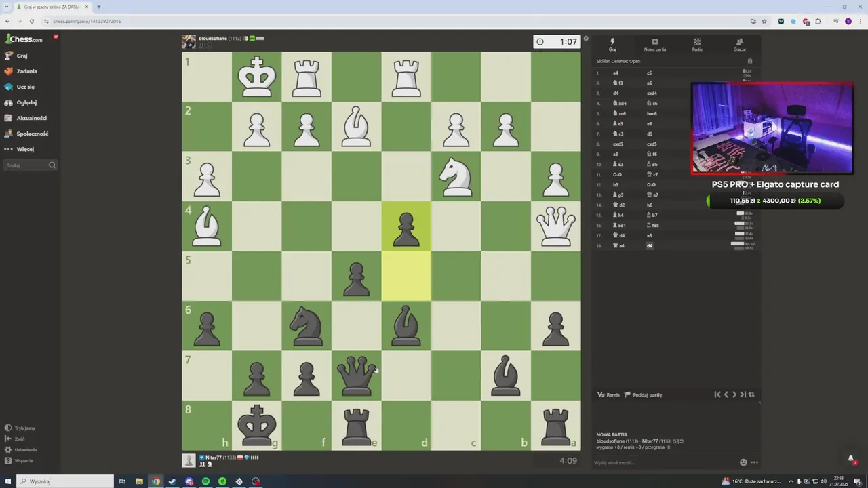
Task: Select the O-O move on row 11
Action: point(617,174)
